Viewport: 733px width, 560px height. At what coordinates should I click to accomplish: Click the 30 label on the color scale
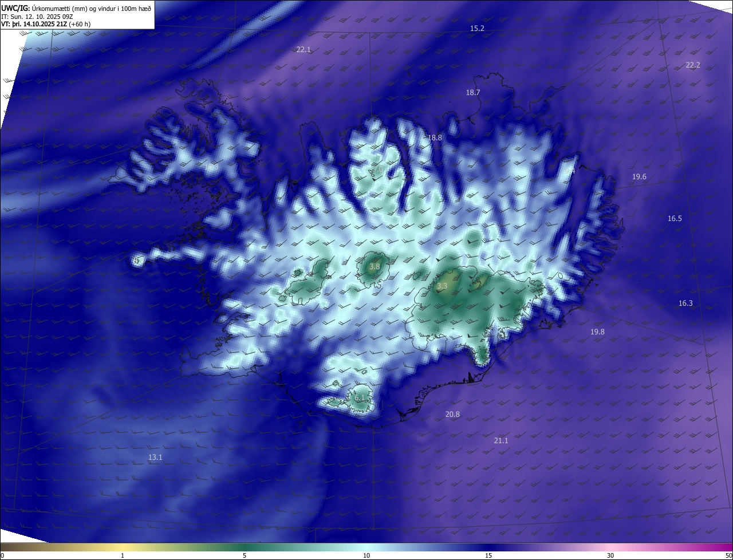click(610, 555)
